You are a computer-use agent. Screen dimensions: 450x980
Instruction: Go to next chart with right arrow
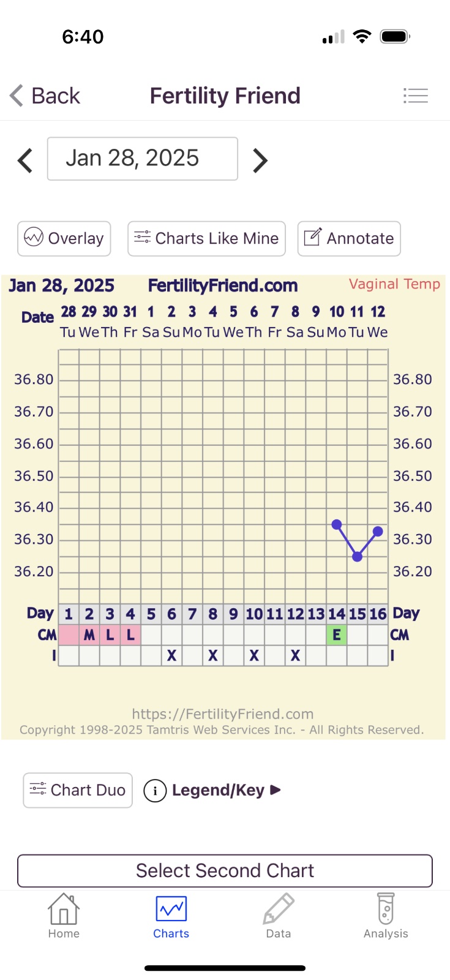[x=260, y=160]
